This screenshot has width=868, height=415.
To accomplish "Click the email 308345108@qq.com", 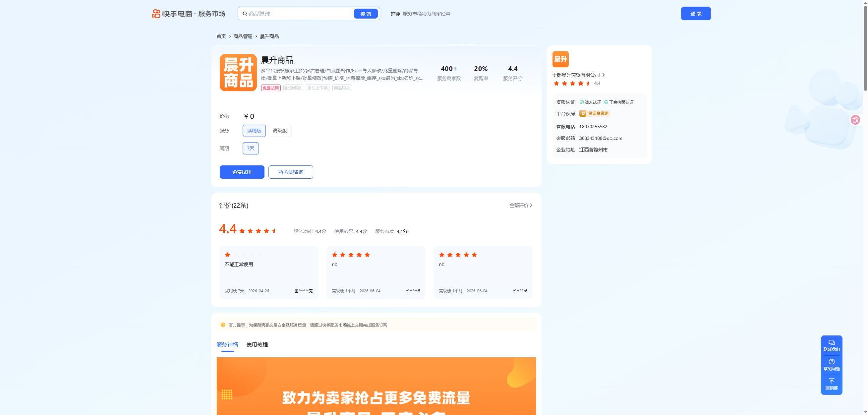I will (x=600, y=138).
